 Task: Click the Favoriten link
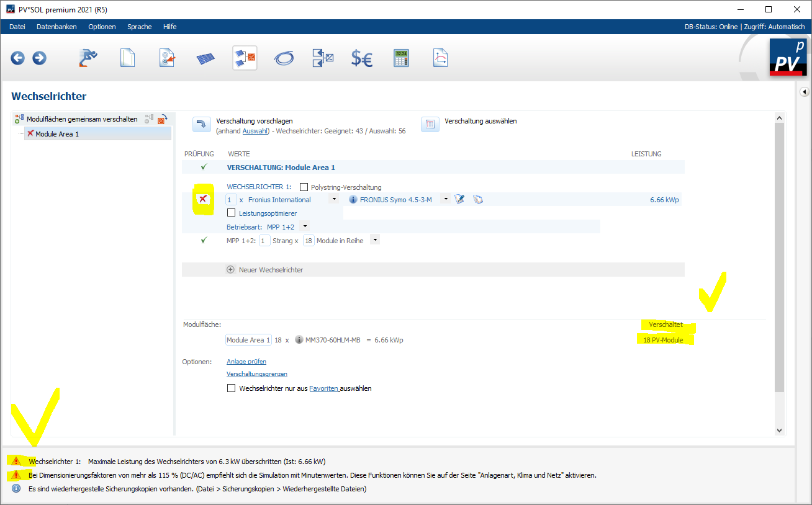tap(323, 388)
